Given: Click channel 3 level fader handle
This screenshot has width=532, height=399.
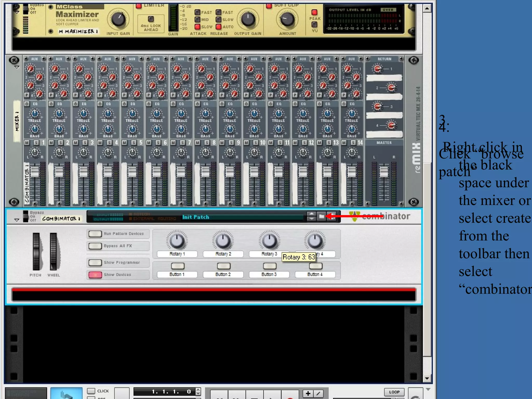Looking at the screenshot, I should click(x=83, y=172).
